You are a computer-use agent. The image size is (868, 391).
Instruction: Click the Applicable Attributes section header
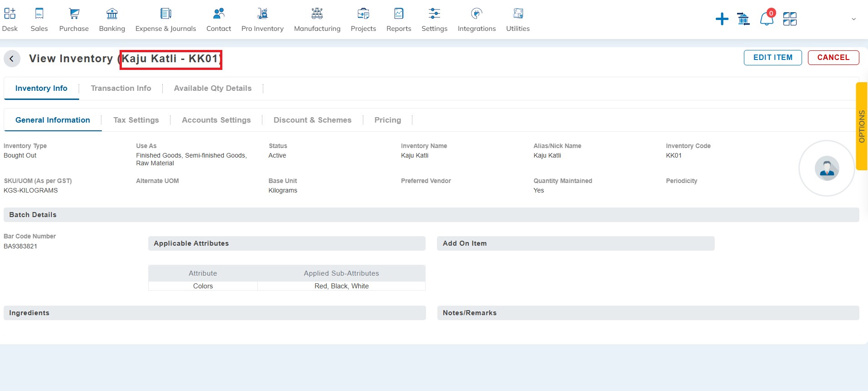287,243
